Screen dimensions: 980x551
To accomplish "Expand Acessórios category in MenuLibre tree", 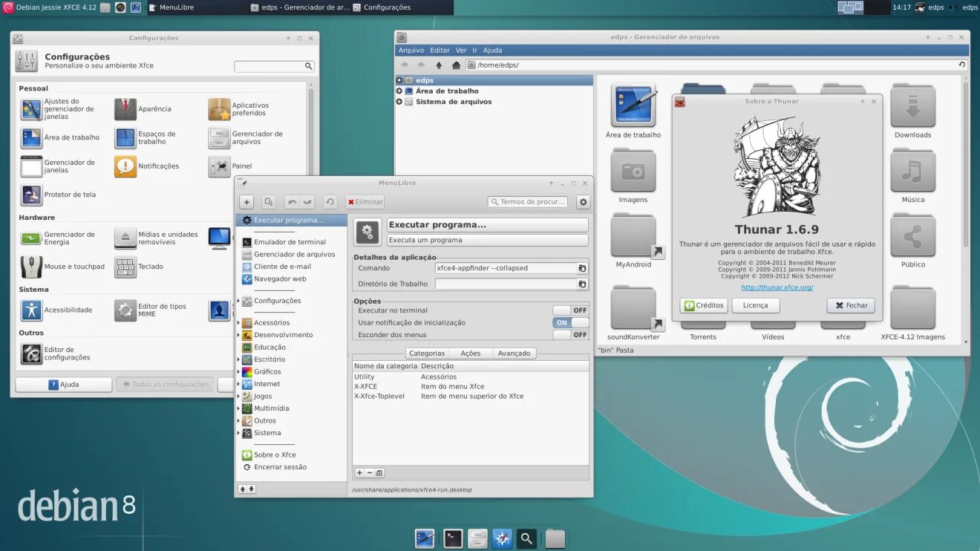I will tap(238, 323).
